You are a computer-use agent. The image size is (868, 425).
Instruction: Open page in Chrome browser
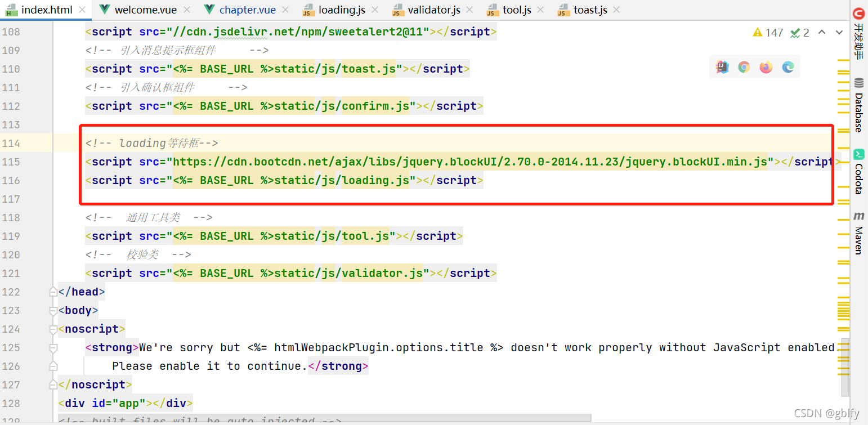[x=744, y=67]
